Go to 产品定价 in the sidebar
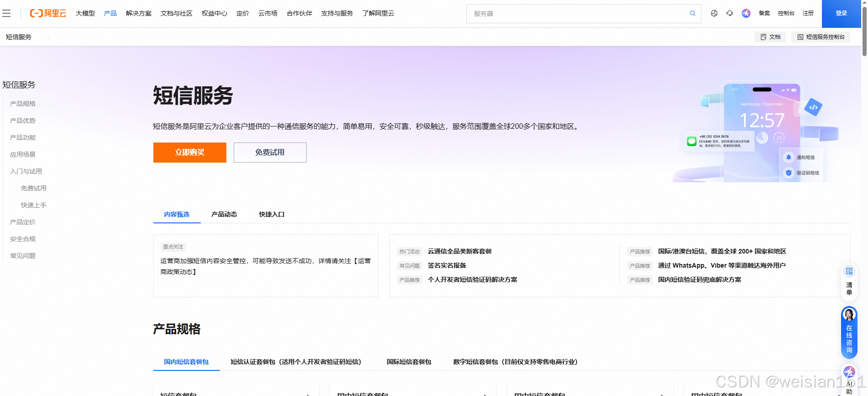The image size is (868, 396). click(x=23, y=222)
